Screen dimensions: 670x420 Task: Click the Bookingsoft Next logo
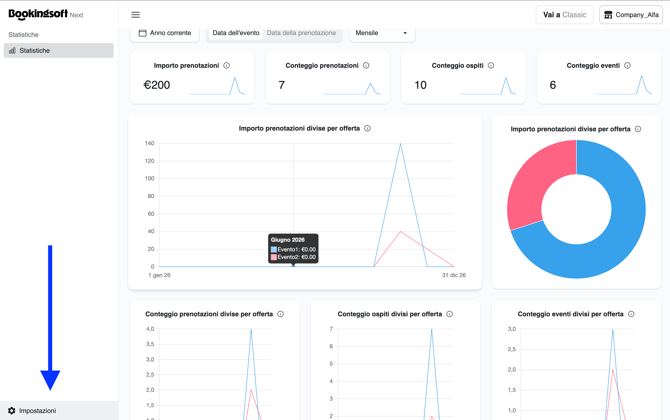click(45, 14)
